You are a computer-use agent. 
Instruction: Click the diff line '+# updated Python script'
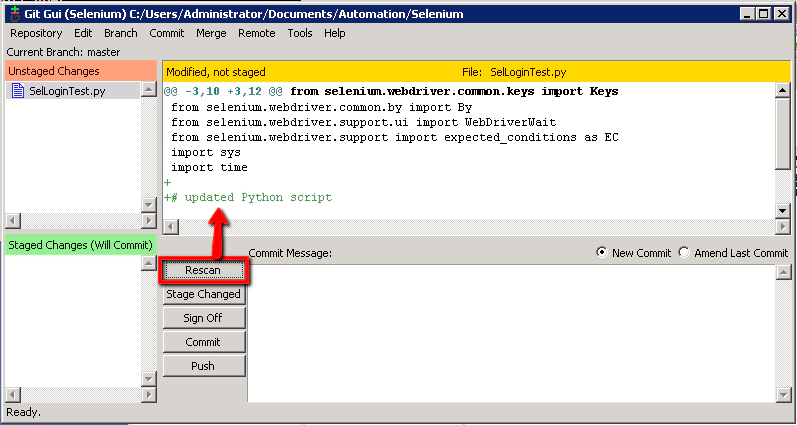pos(248,197)
